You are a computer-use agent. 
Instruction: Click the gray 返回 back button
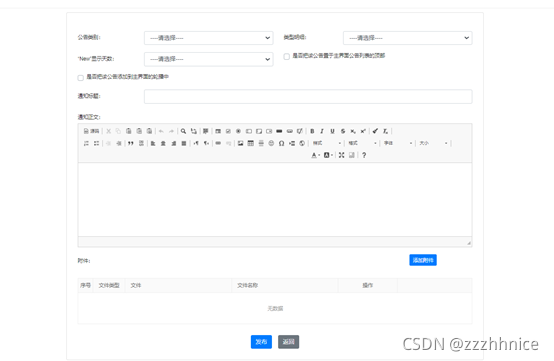288,342
